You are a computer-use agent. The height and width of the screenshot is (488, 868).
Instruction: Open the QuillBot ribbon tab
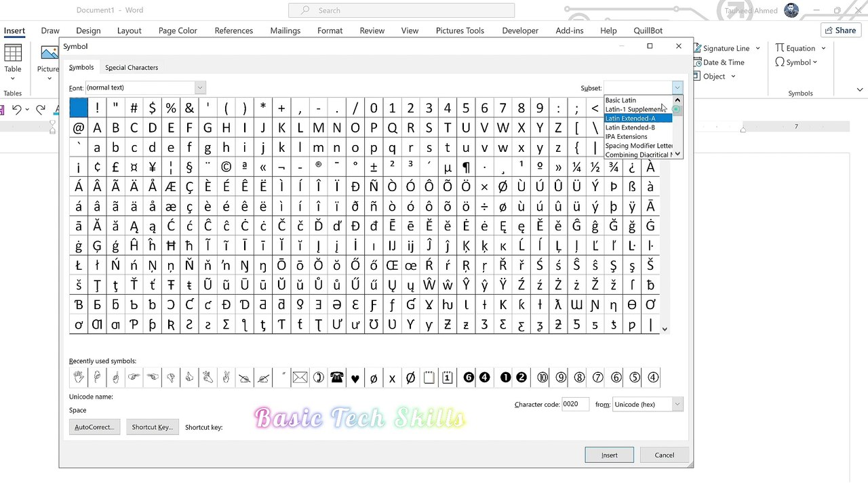[x=648, y=30]
